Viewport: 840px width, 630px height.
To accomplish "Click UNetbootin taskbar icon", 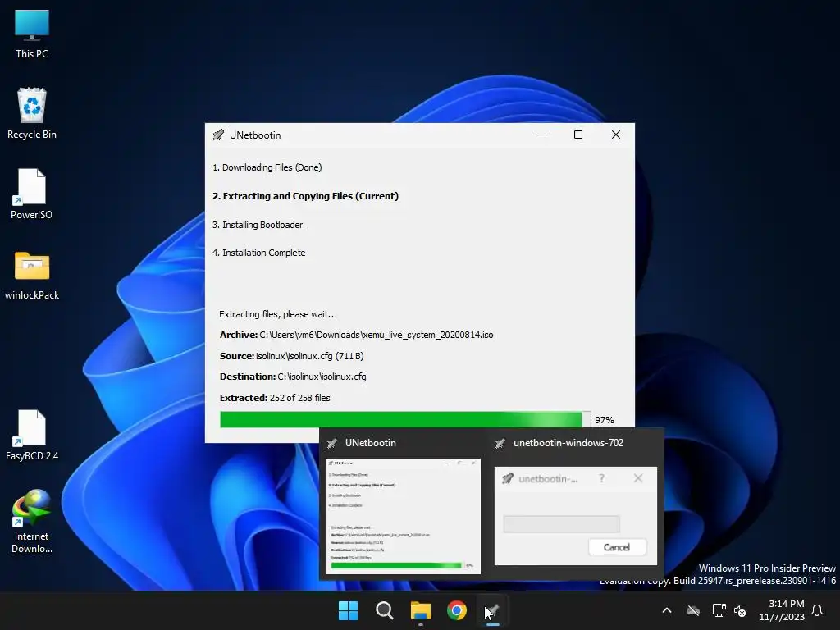I will coord(493,610).
